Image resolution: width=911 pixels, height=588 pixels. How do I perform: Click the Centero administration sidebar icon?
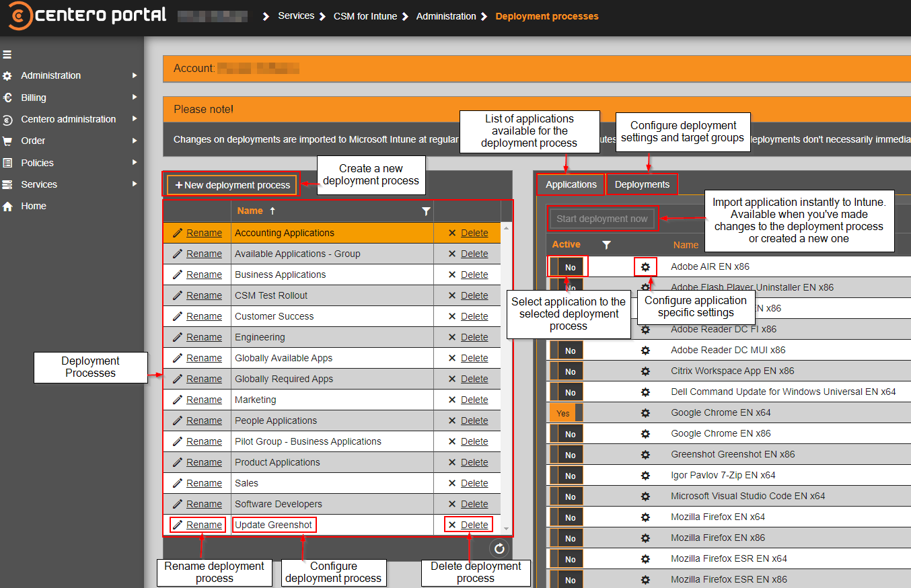7,120
